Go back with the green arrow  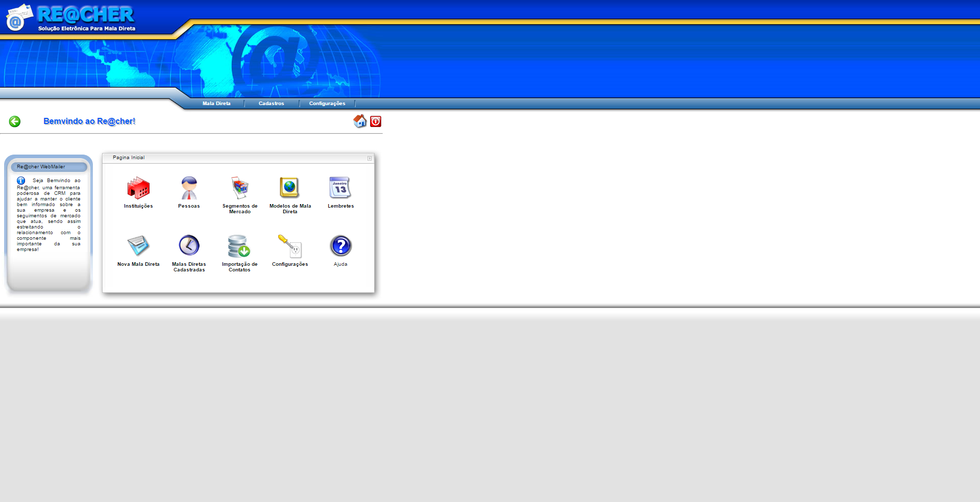tap(15, 121)
